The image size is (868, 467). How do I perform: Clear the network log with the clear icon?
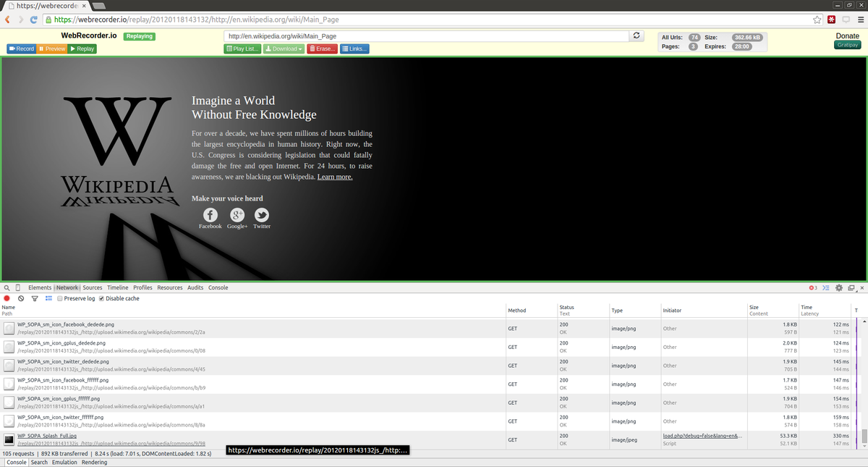(21, 298)
